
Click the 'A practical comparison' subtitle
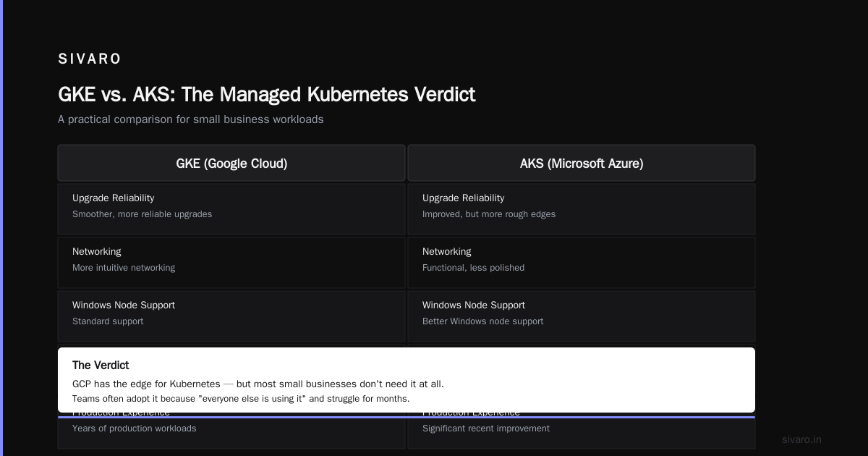[191, 119]
